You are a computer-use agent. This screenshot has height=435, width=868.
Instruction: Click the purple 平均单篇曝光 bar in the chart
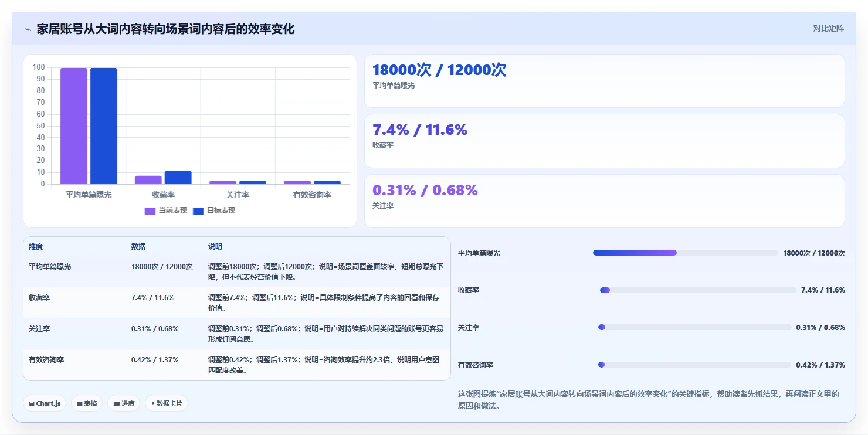pyautogui.click(x=74, y=126)
